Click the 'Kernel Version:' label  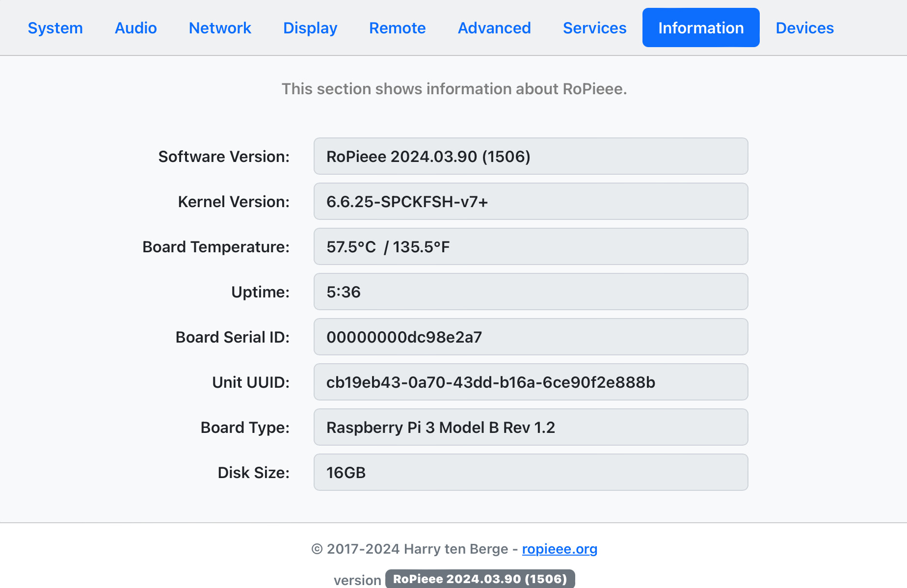(x=234, y=202)
